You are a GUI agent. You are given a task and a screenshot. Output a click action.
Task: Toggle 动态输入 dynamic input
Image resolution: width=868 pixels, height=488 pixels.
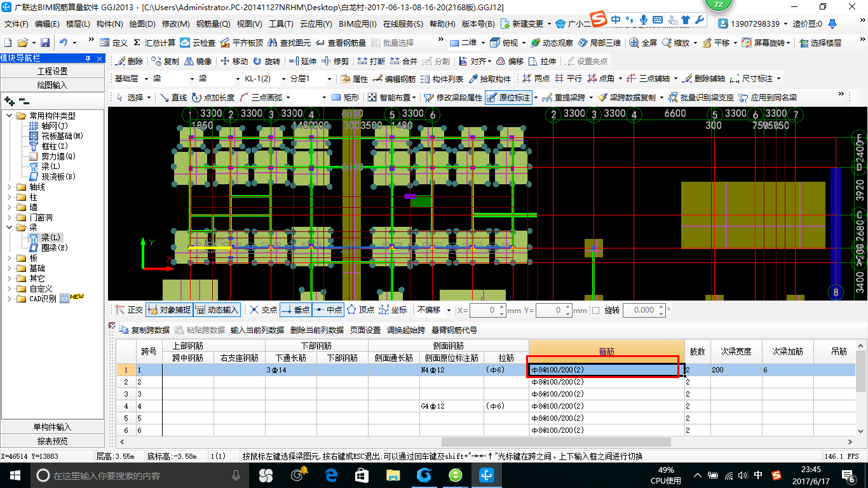tap(217, 310)
